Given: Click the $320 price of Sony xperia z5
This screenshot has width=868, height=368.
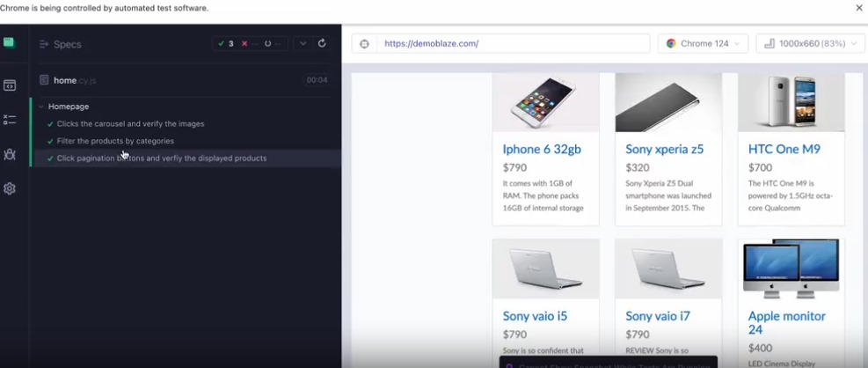Looking at the screenshot, I should click(638, 167).
